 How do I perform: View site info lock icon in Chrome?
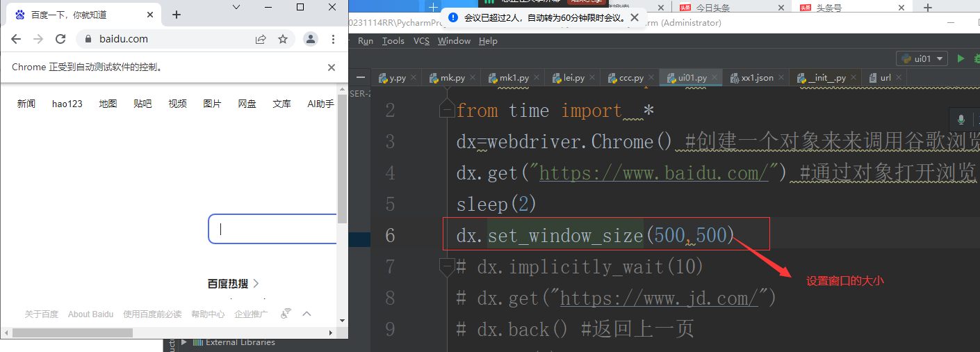(x=88, y=39)
